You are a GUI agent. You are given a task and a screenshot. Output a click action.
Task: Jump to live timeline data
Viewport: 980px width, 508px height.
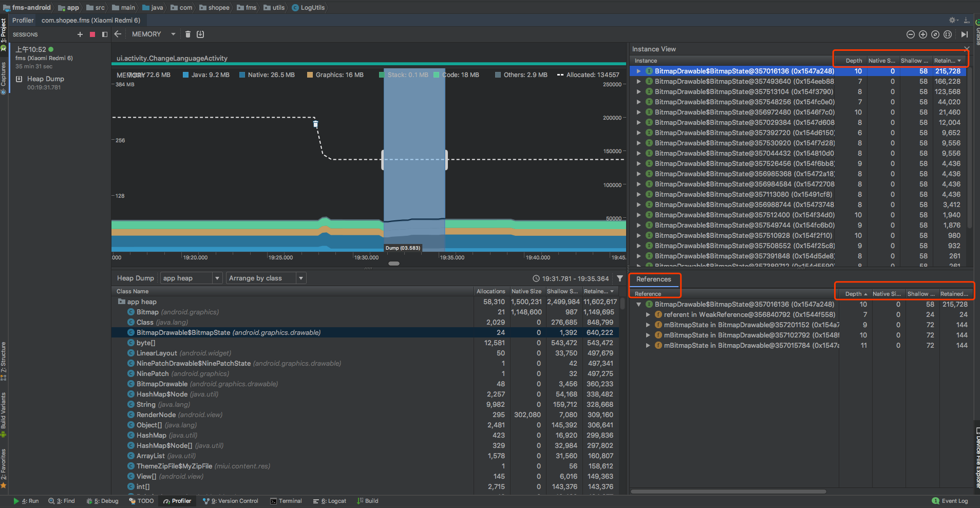point(964,34)
